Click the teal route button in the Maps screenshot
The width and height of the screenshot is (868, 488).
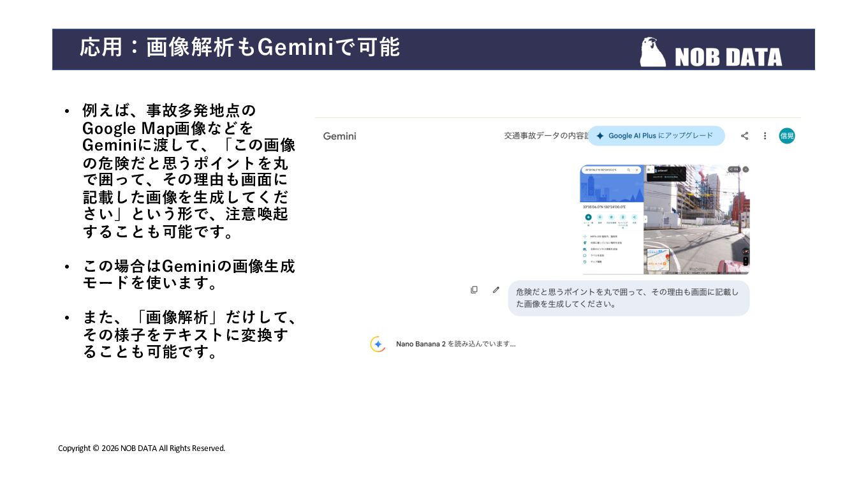[588, 217]
